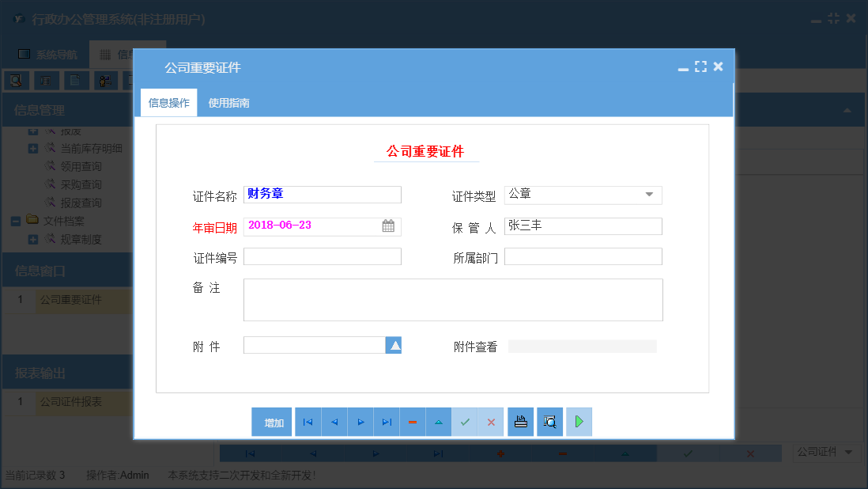
Task: Run the report with the green play icon
Action: [578, 422]
